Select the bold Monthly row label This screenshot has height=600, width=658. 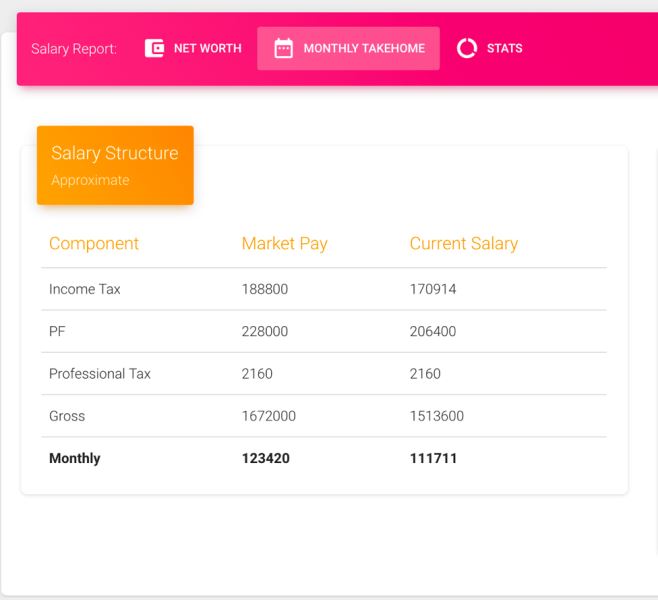click(x=75, y=458)
